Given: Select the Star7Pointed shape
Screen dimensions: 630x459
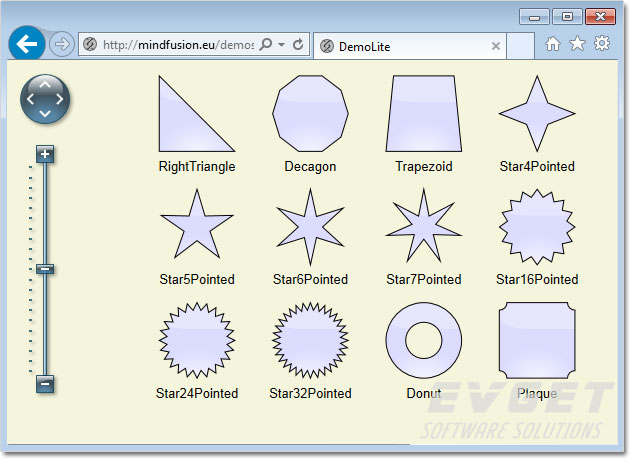Looking at the screenshot, I should pos(423,227).
